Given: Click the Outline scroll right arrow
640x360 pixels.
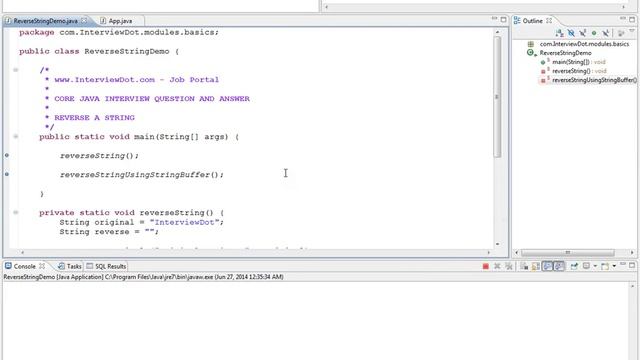Looking at the screenshot, I should click(632, 253).
